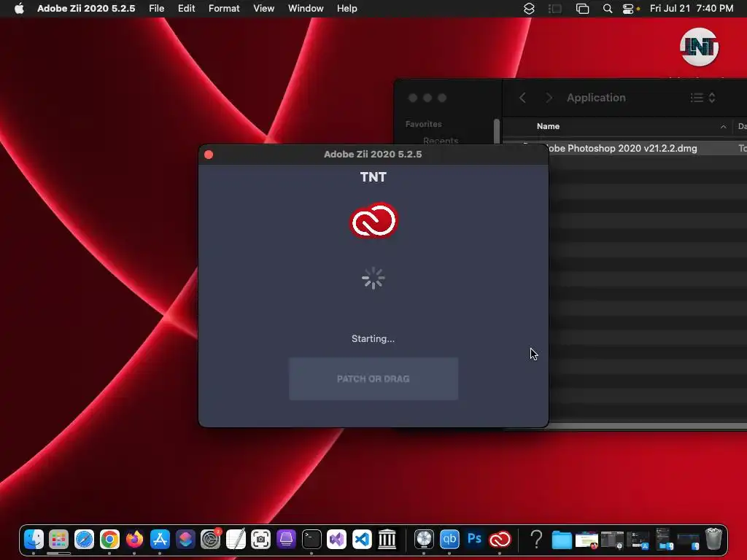The height and width of the screenshot is (560, 747).
Task: Open the File menu
Action: [156, 9]
